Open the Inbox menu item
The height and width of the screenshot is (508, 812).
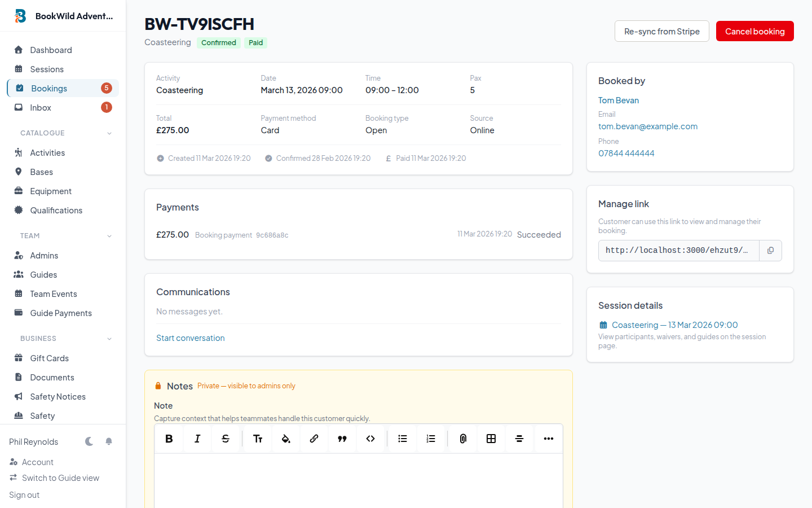point(41,108)
